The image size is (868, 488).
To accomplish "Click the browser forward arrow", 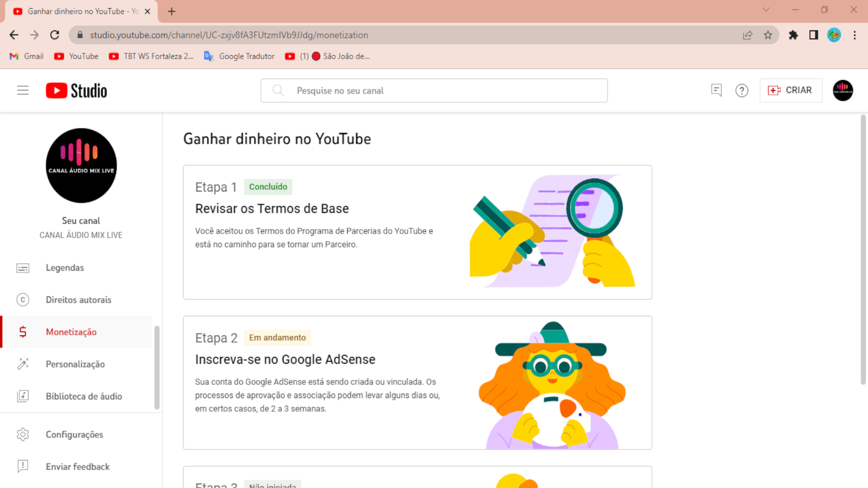I will click(34, 35).
